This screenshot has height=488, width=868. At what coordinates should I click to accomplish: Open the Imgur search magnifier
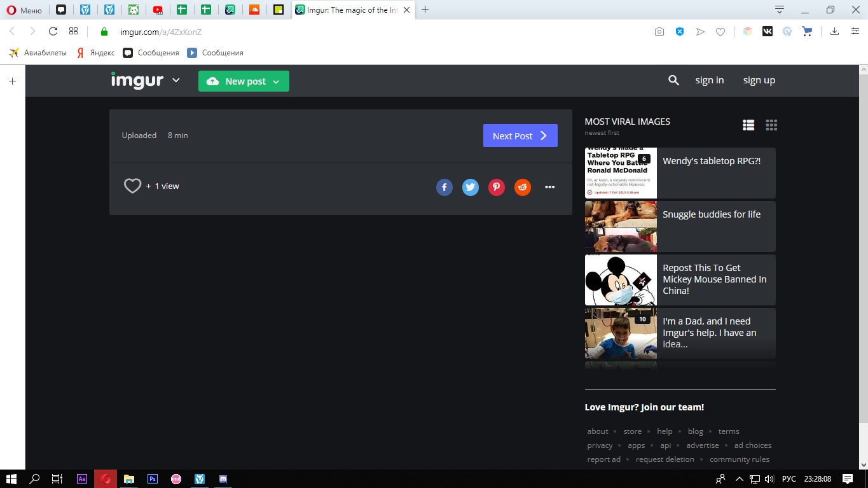674,80
